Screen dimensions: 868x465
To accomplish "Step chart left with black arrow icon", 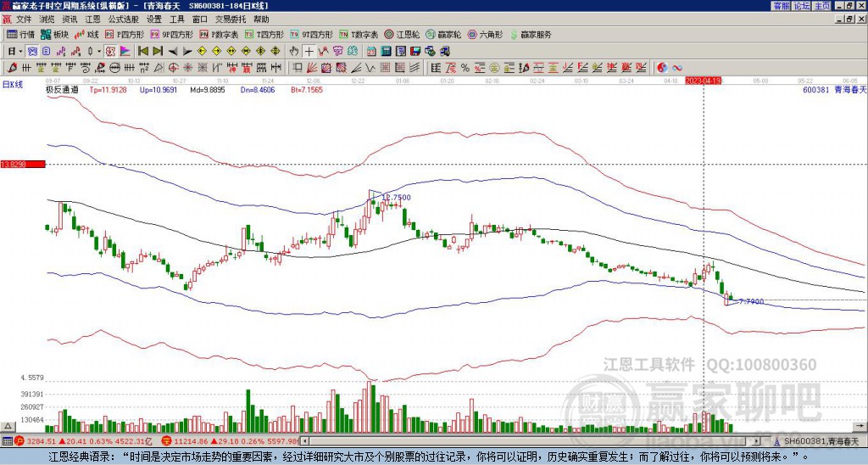I will click(x=173, y=52).
